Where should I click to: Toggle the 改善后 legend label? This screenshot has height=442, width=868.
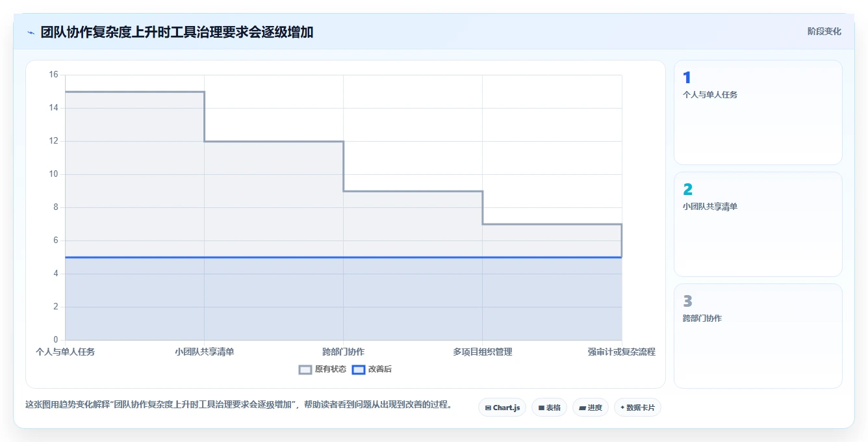(380, 369)
